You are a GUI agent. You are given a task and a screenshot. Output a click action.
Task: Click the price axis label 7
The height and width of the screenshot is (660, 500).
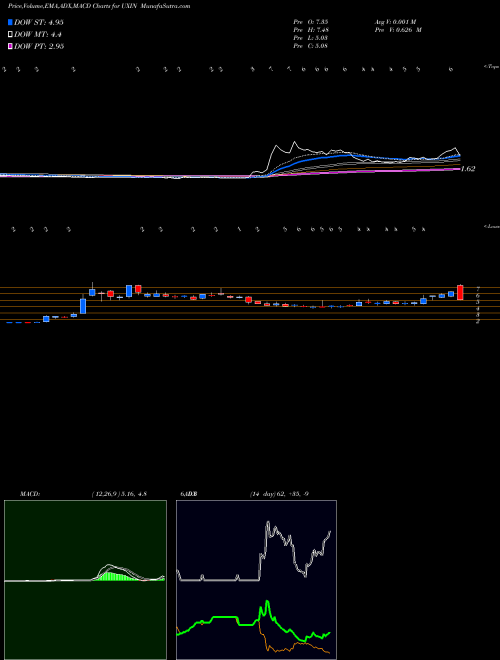click(478, 289)
